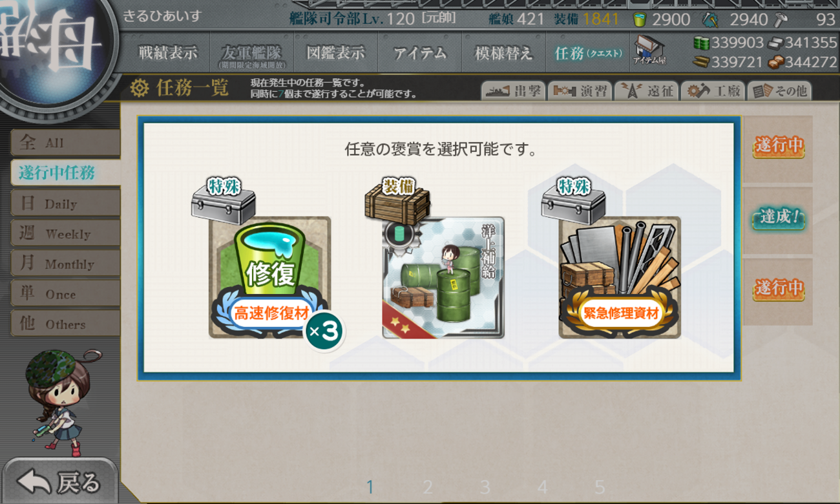Pick the 緊急修理資材 reward
Screen dimensions: 840x504
(620, 277)
